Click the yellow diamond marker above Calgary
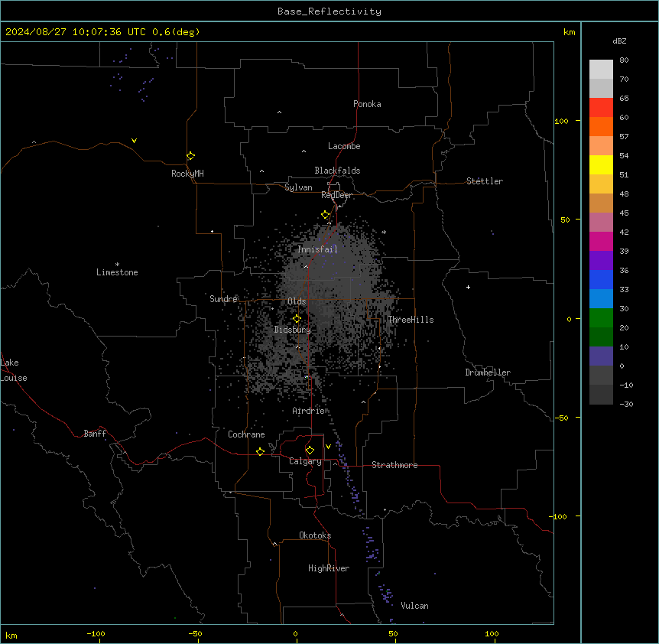Image resolution: width=659 pixels, height=644 pixels. (310, 450)
